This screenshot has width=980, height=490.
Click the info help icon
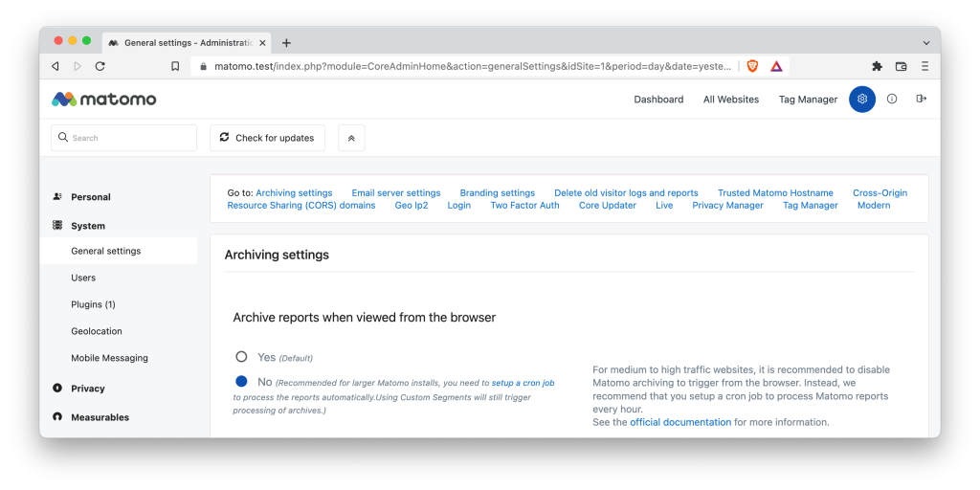tap(892, 100)
